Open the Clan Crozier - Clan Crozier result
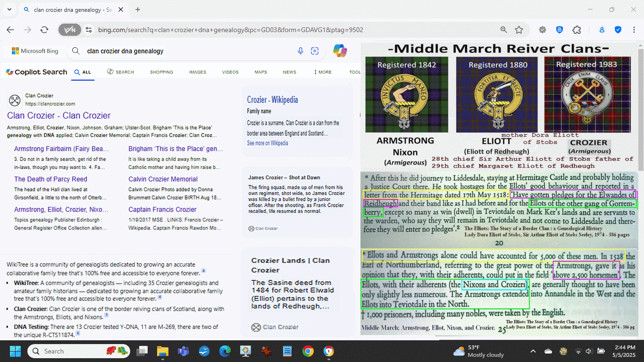This screenshot has height=362, width=644. click(x=59, y=116)
